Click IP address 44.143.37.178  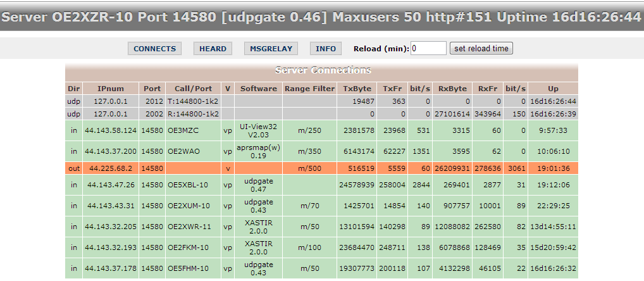(111, 269)
